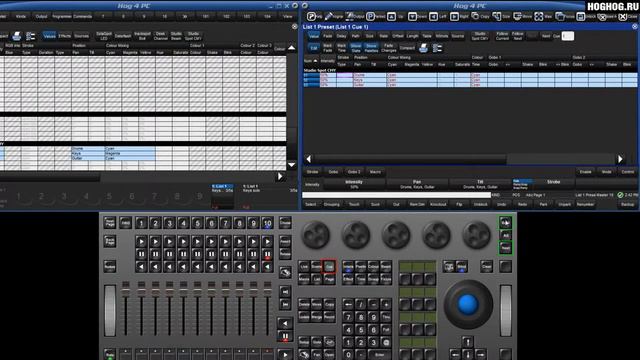Toggle Edit mode in the cue editor
640x360 pixels.
[313, 48]
